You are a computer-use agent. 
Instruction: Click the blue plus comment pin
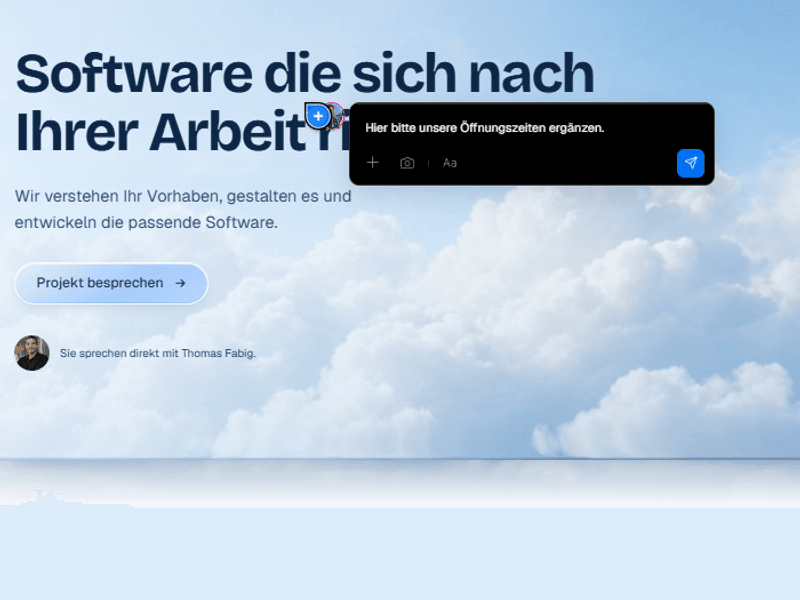318,116
